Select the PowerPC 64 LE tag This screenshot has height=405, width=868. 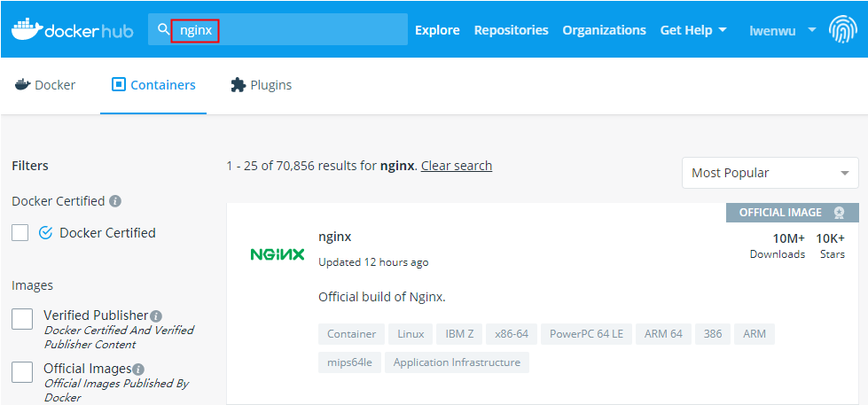(586, 334)
